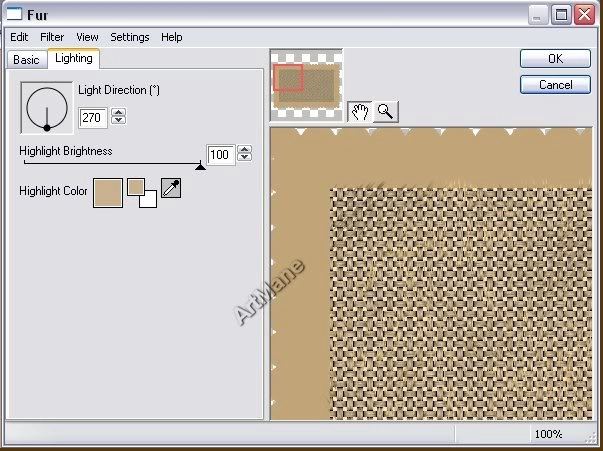Click the Light Direction dial
Screen dimensions: 603x451
pos(47,108)
